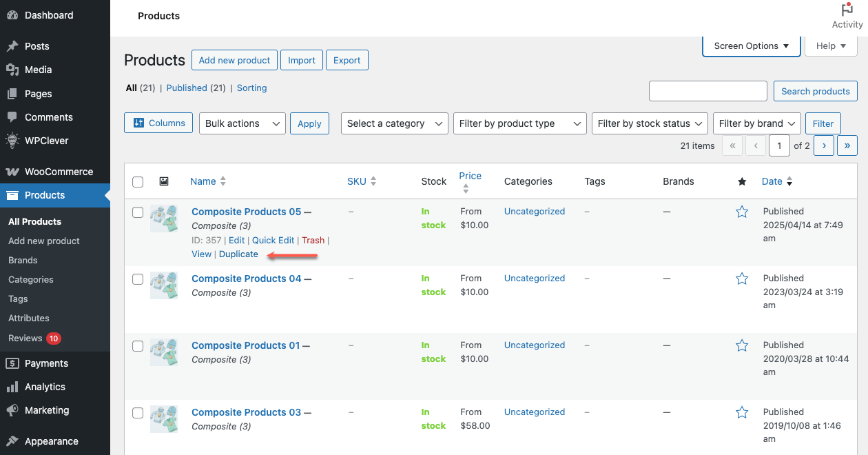Image resolution: width=868 pixels, height=455 pixels.
Task: Open the Activity flag icon
Action: 847,10
